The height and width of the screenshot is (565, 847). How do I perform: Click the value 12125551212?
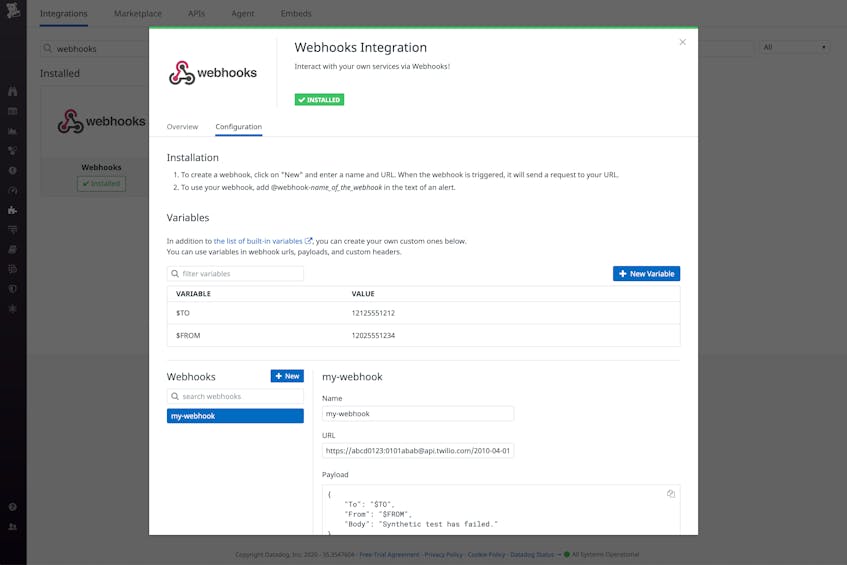point(373,313)
